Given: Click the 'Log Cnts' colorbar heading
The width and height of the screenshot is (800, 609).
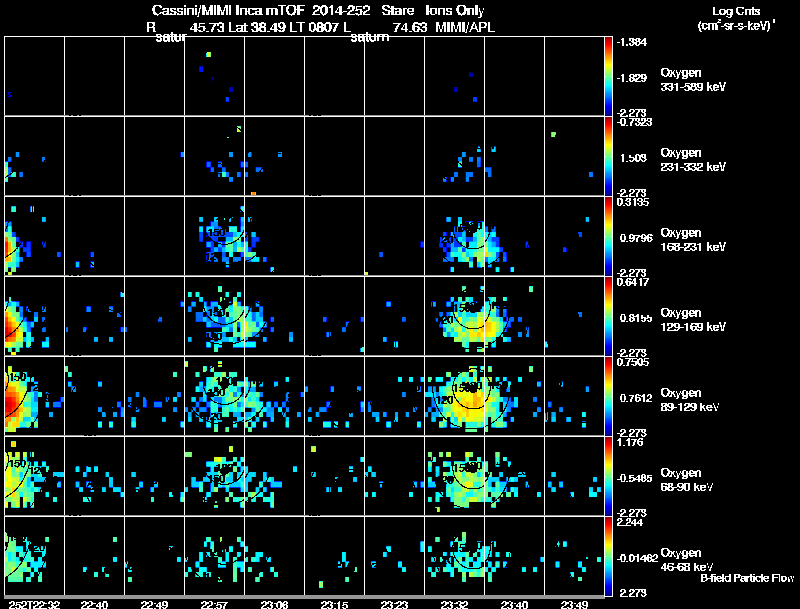Looking at the screenshot, I should (736, 11).
